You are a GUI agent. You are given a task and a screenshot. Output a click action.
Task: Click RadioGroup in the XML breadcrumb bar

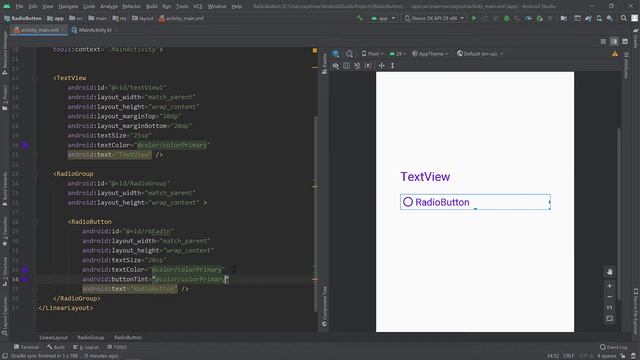coord(91,338)
